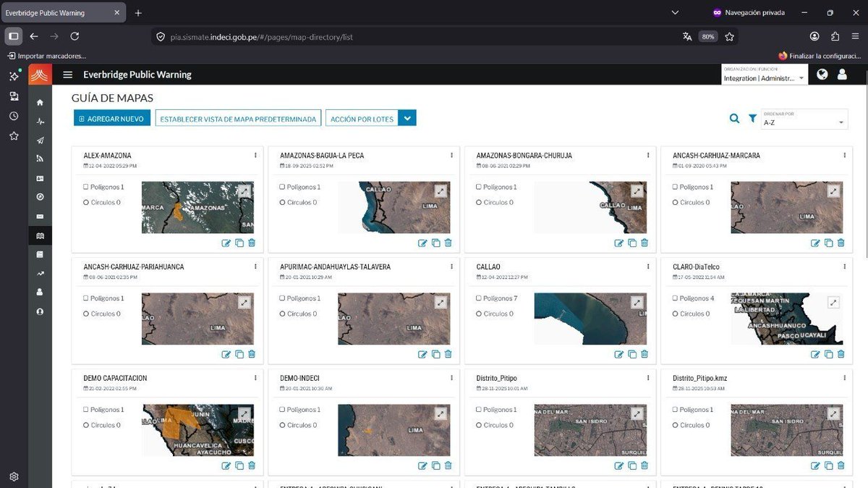Click Agregar Nuevo button
The height and width of the screenshot is (488, 868).
tap(111, 119)
